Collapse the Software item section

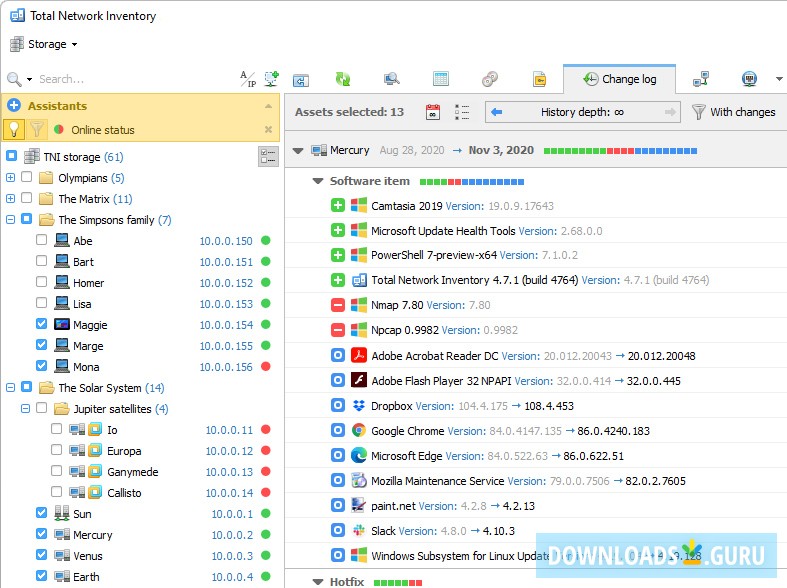coord(318,181)
